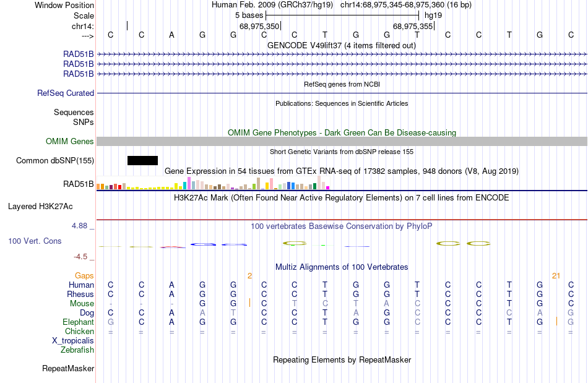
Task: Click the Repeating Elements by RepeatMasker title
Action: [342, 359]
